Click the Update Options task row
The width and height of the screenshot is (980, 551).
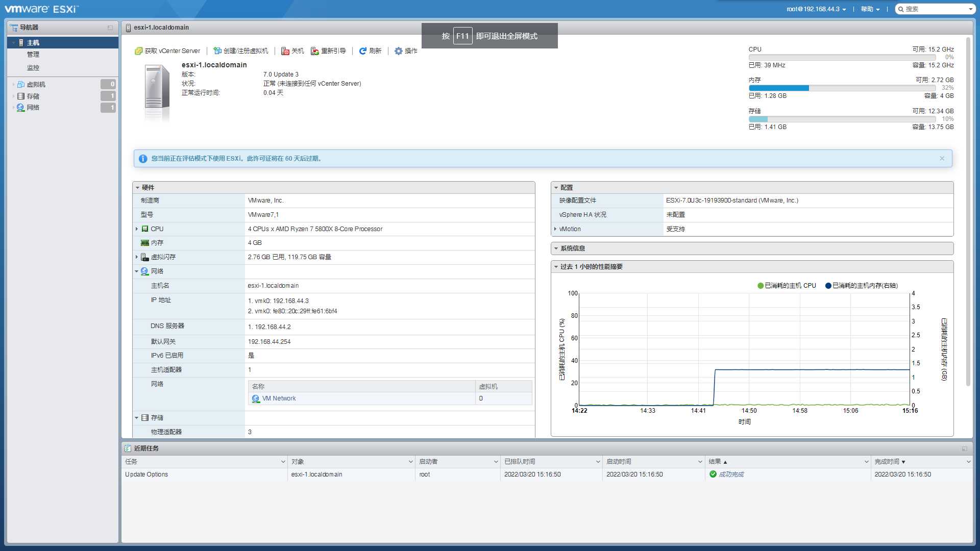tap(547, 474)
